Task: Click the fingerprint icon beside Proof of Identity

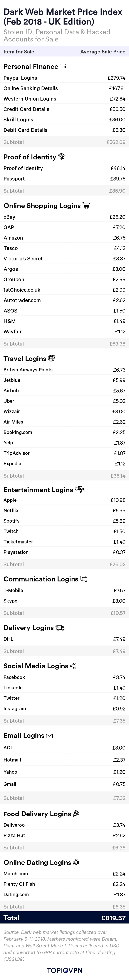Action: click(61, 157)
